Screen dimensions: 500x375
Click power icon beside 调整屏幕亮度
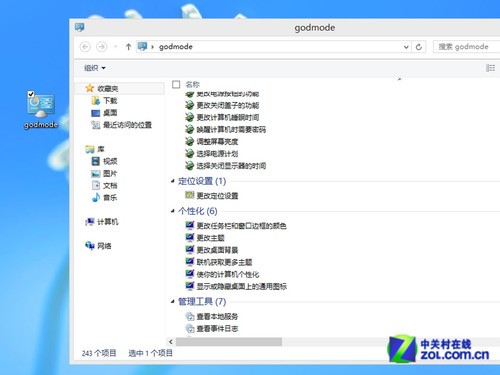(189, 141)
